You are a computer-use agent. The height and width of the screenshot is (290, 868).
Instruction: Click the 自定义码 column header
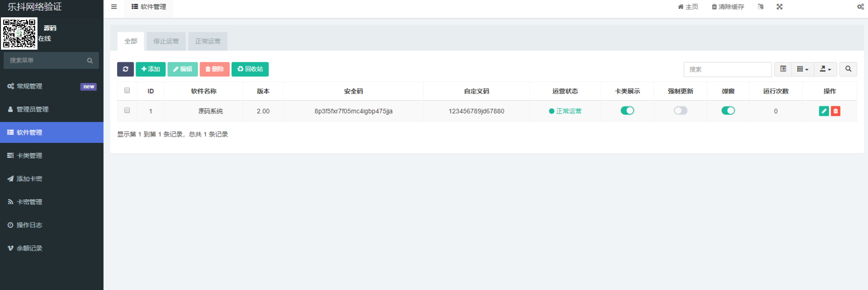click(476, 91)
